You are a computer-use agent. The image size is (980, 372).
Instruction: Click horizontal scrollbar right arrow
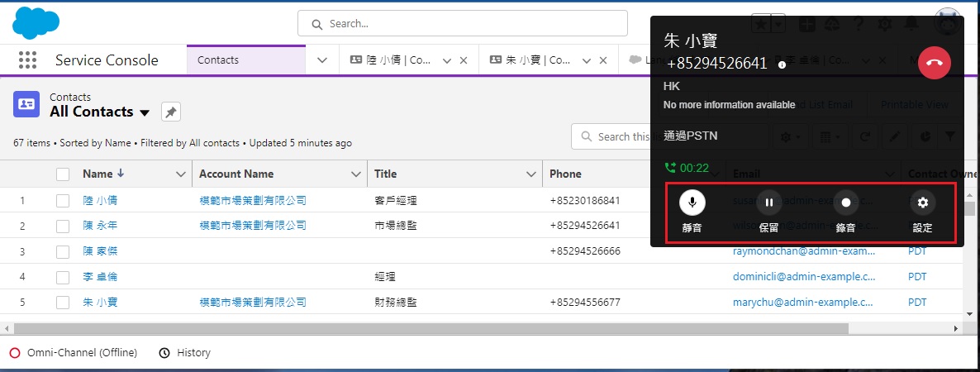[956, 327]
